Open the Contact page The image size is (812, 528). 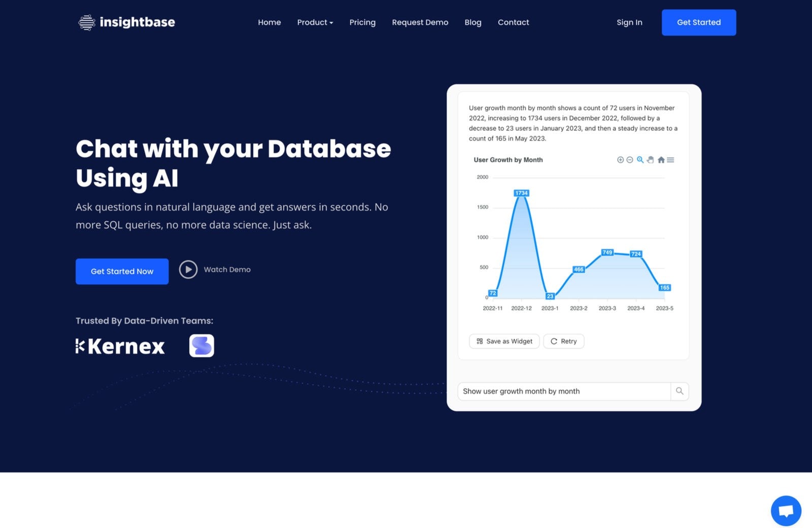(513, 22)
